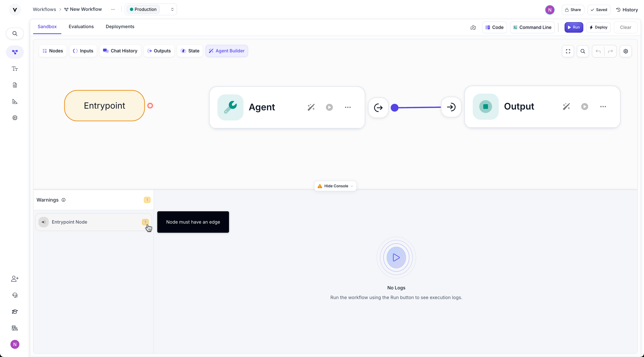
Task: Open the Production environment dropdown
Action: [x=151, y=10]
